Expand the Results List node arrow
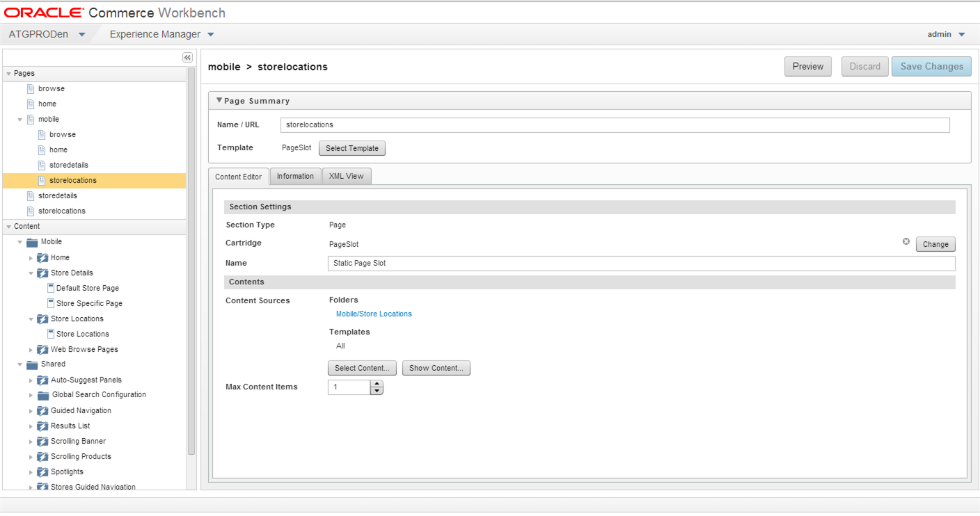 click(31, 426)
